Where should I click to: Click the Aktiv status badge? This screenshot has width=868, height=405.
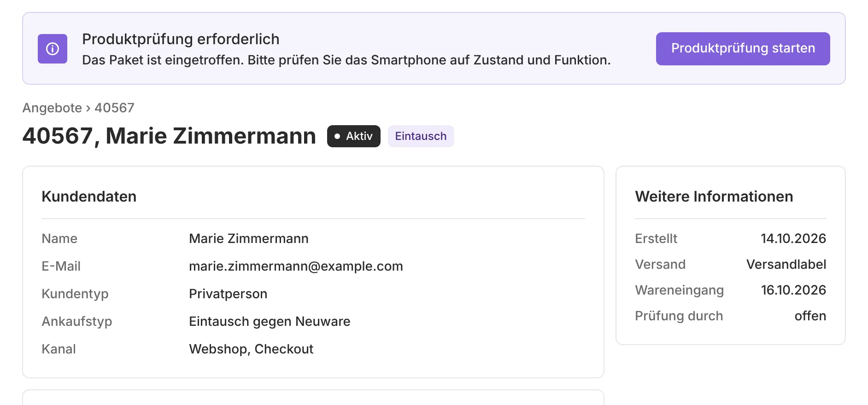pos(354,136)
